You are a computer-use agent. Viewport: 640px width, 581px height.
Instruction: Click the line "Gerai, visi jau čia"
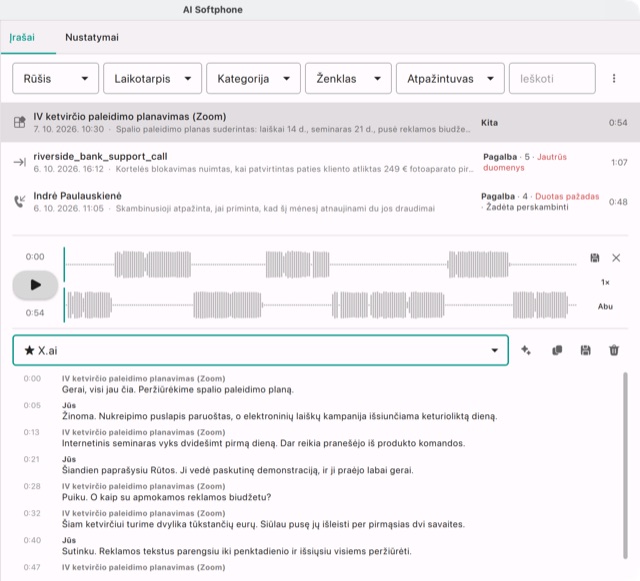pos(178,390)
